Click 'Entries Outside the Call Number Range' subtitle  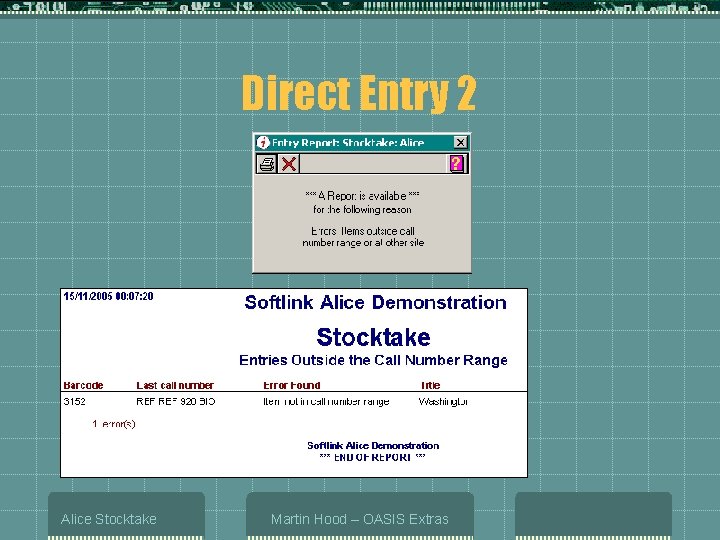373,360
